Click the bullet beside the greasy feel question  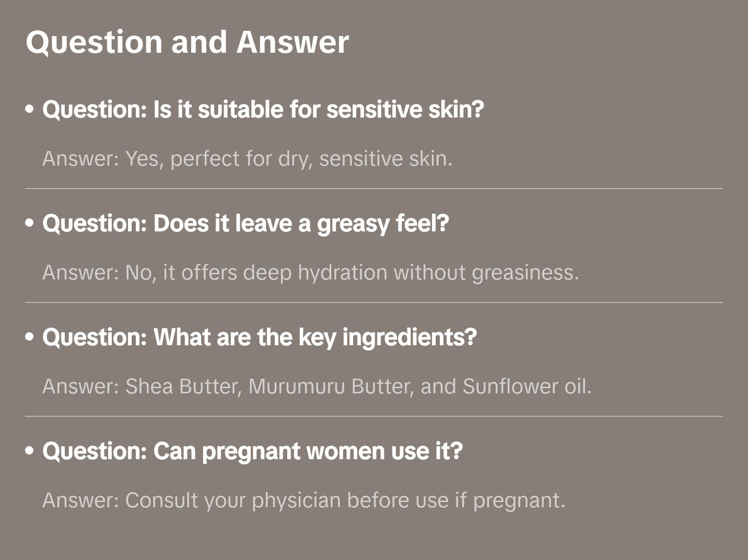pos(30,223)
